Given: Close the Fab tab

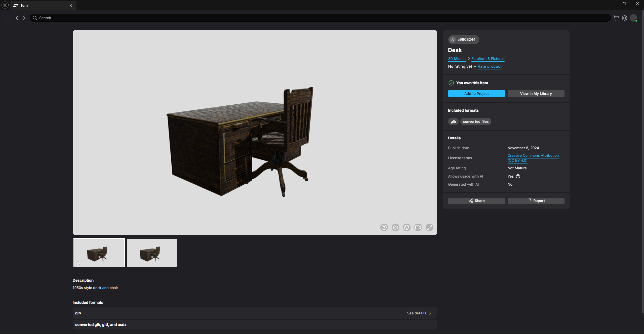Looking at the screenshot, I should coord(71,6).
